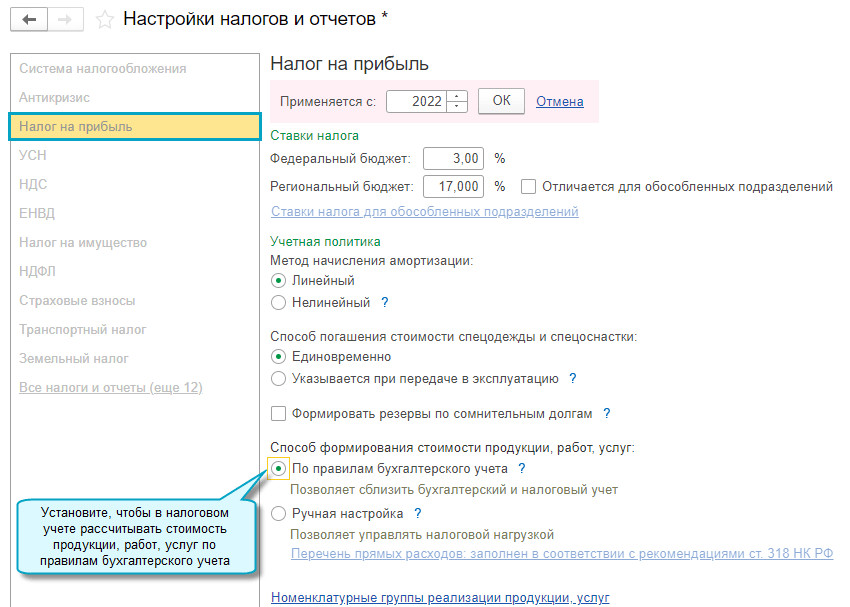The width and height of the screenshot is (850, 607).
Task: Open Система налогообложения section
Action: point(102,69)
